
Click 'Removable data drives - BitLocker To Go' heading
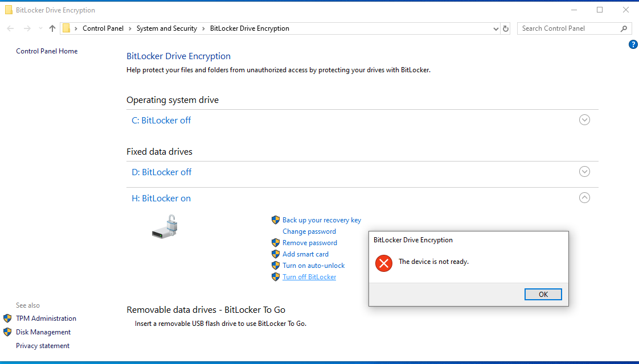point(206,310)
